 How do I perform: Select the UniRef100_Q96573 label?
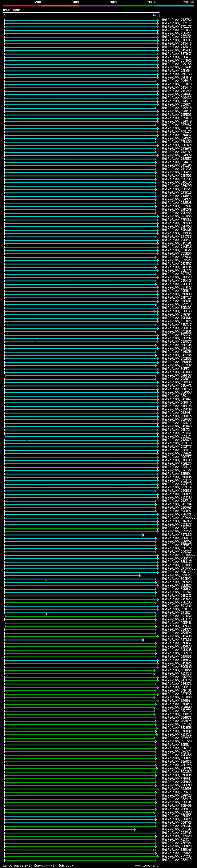coord(176,653)
